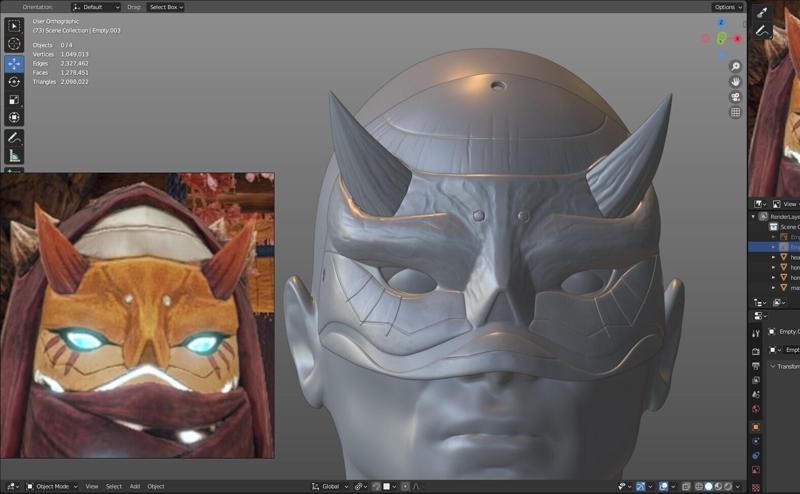The width and height of the screenshot is (800, 494).
Task: Toggle X-ray mode in viewport header
Action: click(x=686, y=486)
